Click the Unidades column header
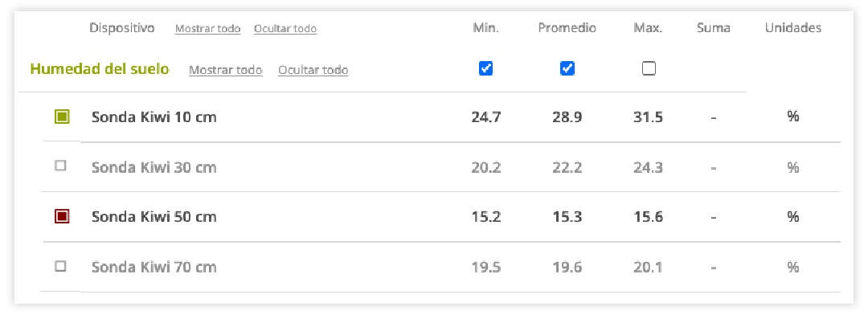The height and width of the screenshot is (315, 868). coord(792,28)
